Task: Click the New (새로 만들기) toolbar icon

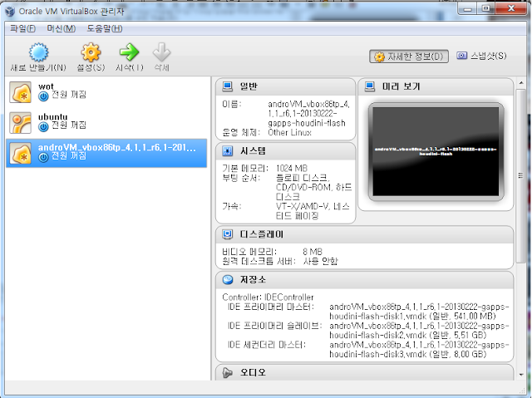Action: point(38,52)
